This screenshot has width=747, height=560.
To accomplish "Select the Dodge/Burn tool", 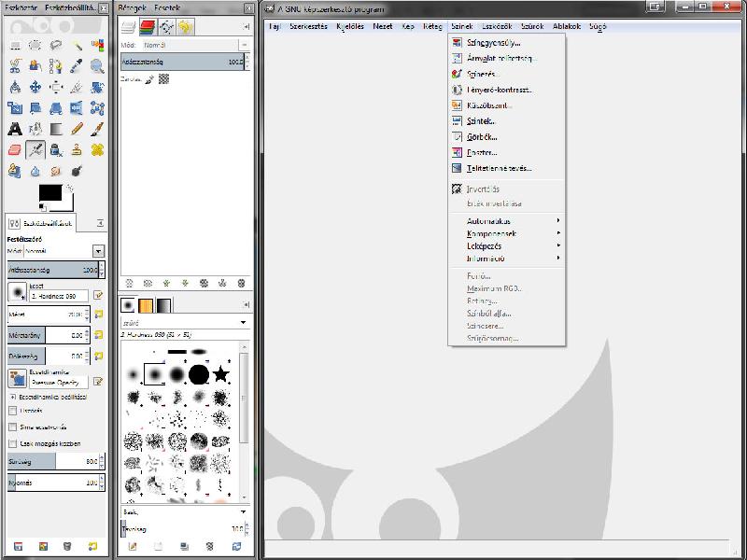I will [77, 171].
